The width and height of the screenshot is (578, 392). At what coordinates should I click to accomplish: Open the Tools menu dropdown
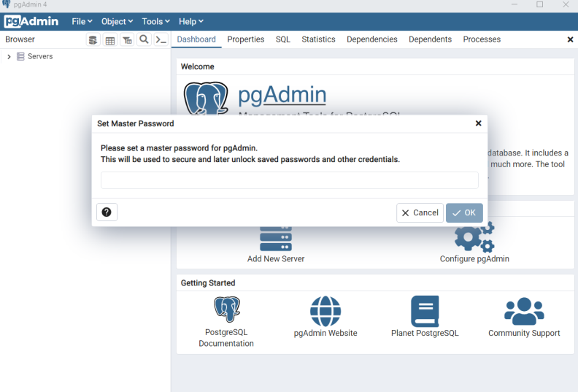tap(156, 21)
